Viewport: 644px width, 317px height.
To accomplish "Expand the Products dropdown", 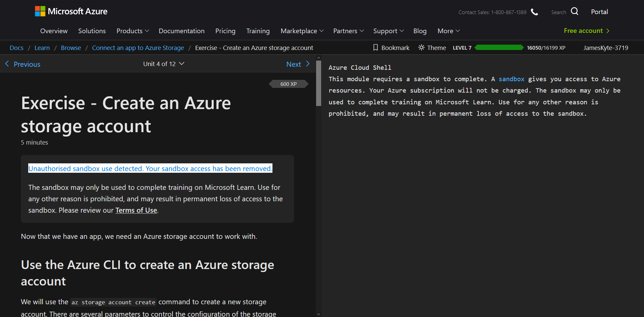I will coord(133,31).
